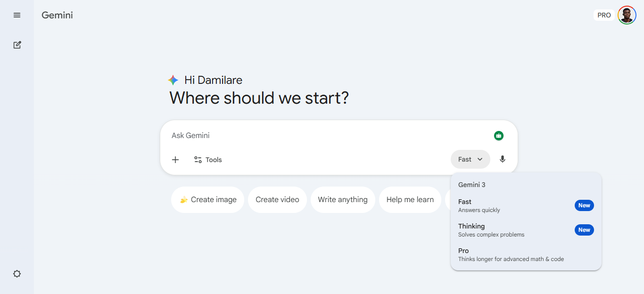Click the Create image chip
Viewport: 644px width, 294px height.
click(x=207, y=200)
